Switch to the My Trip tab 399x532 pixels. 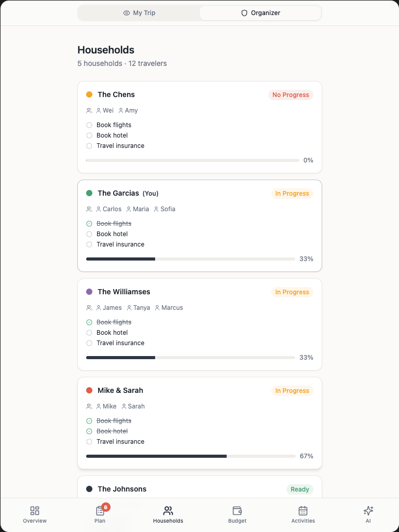tap(139, 13)
